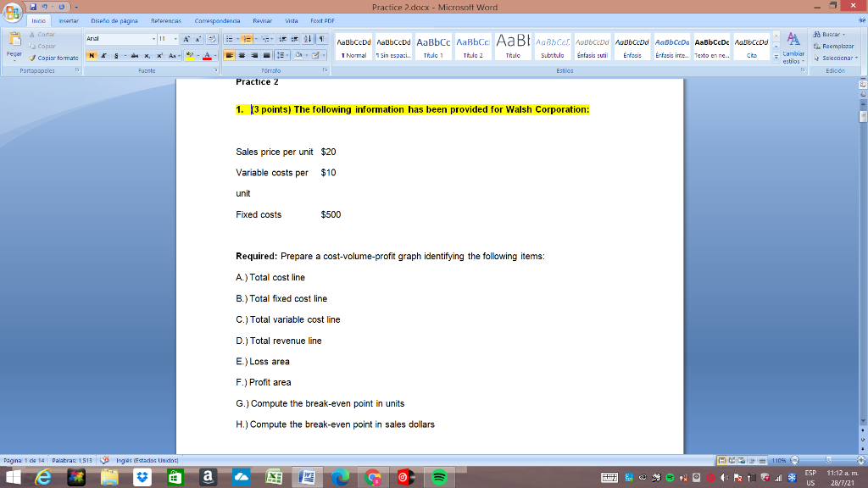Select the italic formatting icon
This screenshot has height=488, width=868.
pyautogui.click(x=103, y=55)
